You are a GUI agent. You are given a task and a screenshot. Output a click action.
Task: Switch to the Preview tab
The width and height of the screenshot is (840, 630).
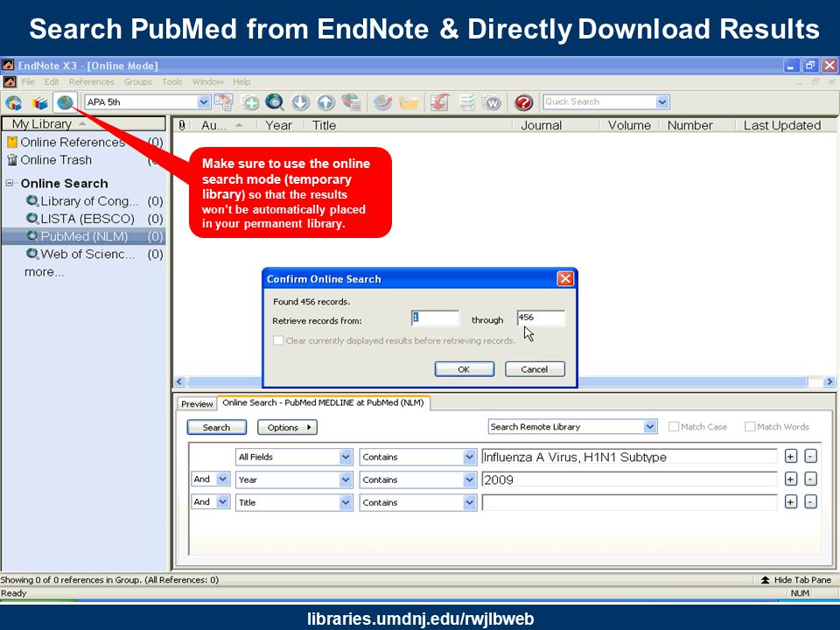tap(197, 403)
